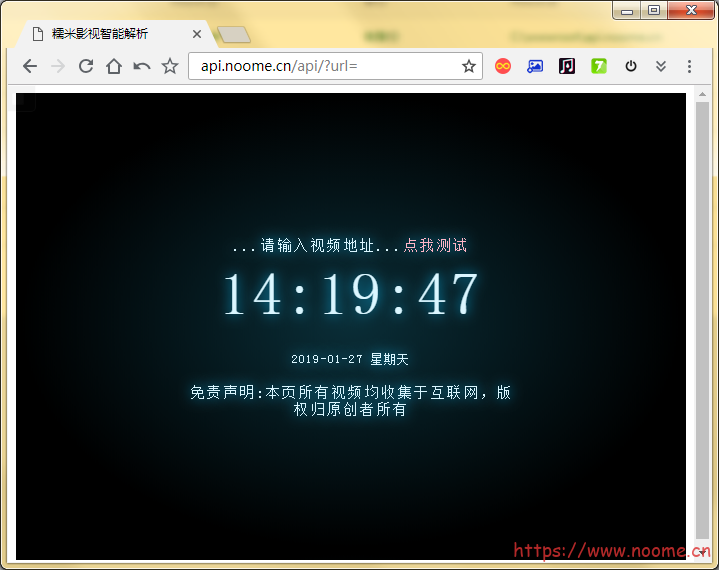The width and height of the screenshot is (719, 570).
Task: Click the 请输入视频地址 prompt text
Action: pyautogui.click(x=317, y=245)
